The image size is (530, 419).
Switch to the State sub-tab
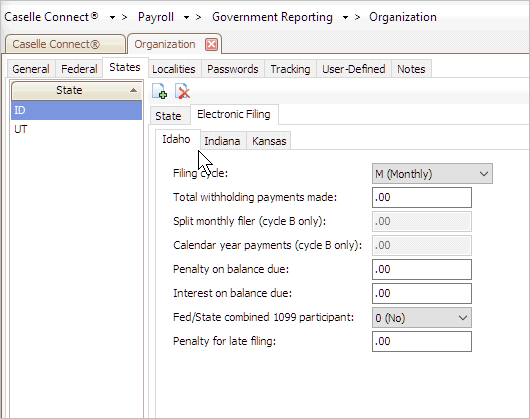pos(168,116)
